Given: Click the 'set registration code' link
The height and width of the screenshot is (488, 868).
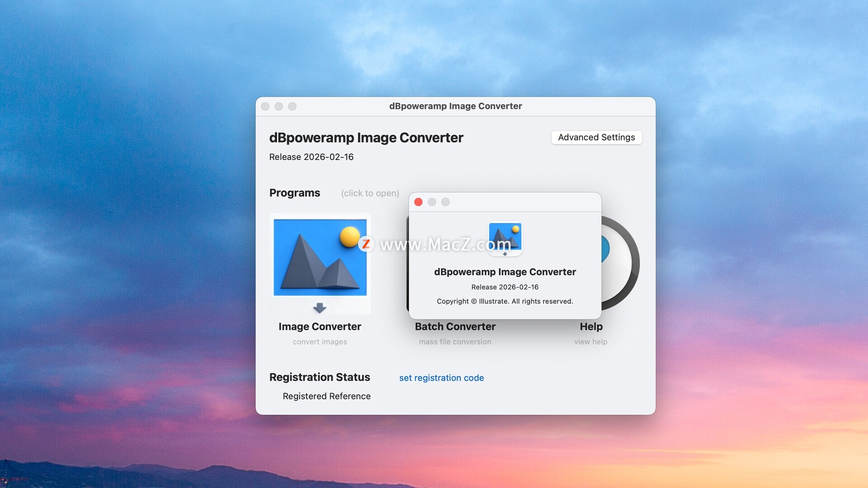Looking at the screenshot, I should pyautogui.click(x=441, y=378).
